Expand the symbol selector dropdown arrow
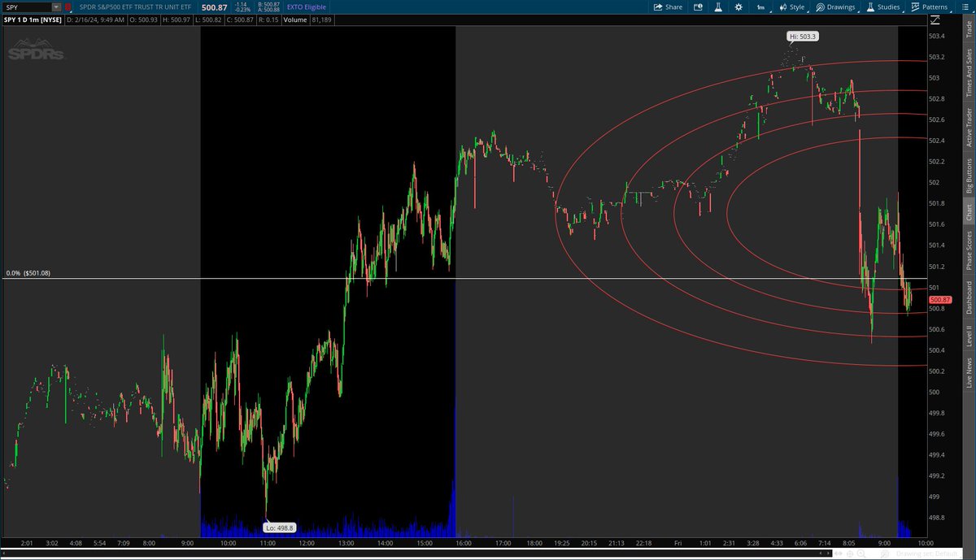976x560 pixels. [56, 7]
